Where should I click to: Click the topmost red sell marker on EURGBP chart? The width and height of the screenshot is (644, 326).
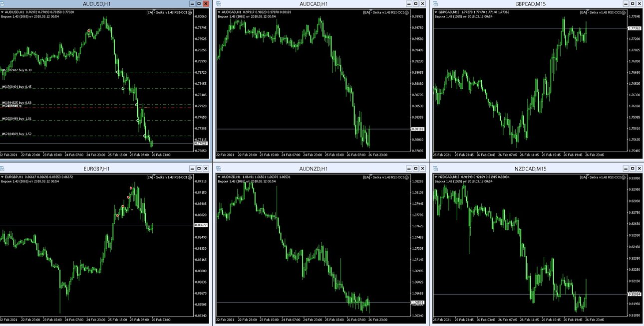[x=131, y=188]
